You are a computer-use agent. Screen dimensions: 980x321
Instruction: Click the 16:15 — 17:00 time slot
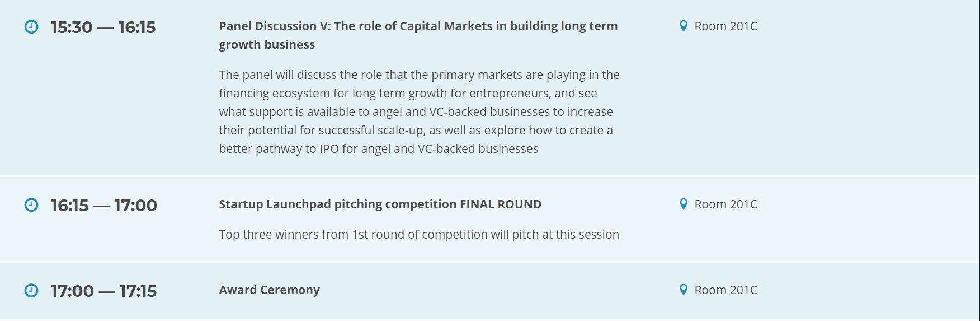pyautogui.click(x=103, y=205)
